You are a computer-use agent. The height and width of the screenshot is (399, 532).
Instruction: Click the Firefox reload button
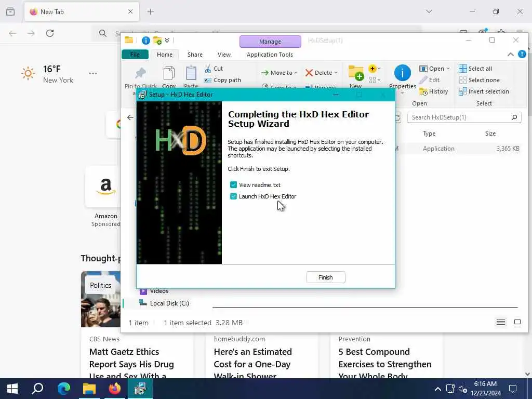tap(50, 33)
